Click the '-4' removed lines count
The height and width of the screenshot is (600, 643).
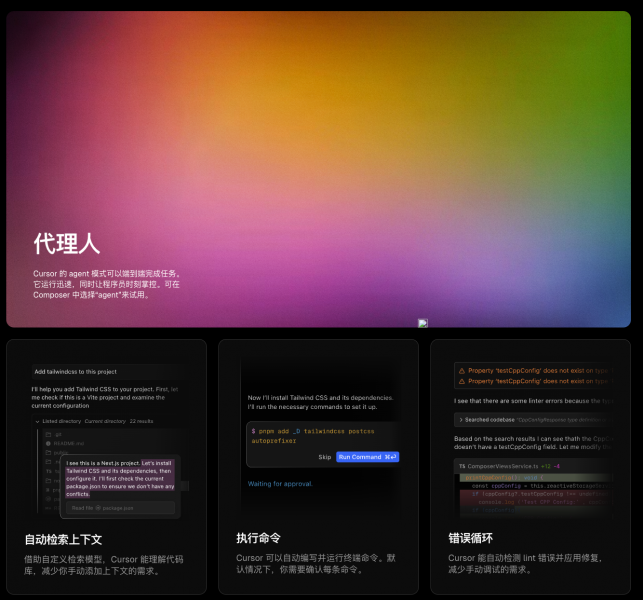(x=556, y=466)
